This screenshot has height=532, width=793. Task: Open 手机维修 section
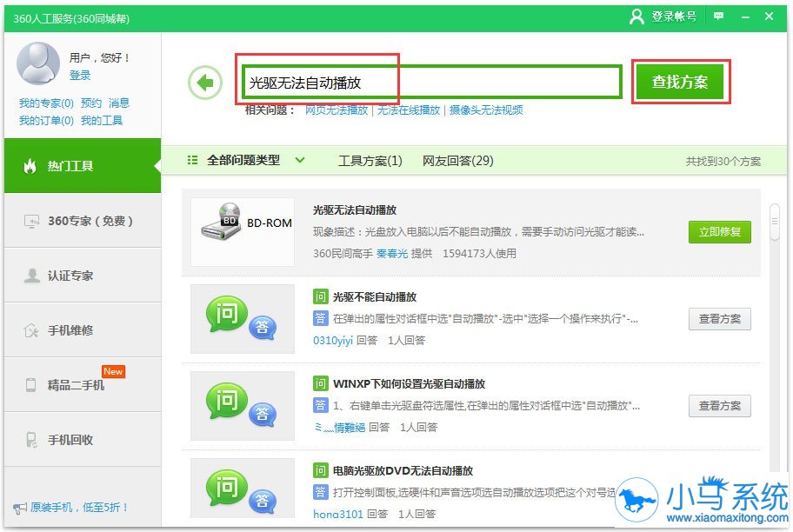(x=83, y=330)
